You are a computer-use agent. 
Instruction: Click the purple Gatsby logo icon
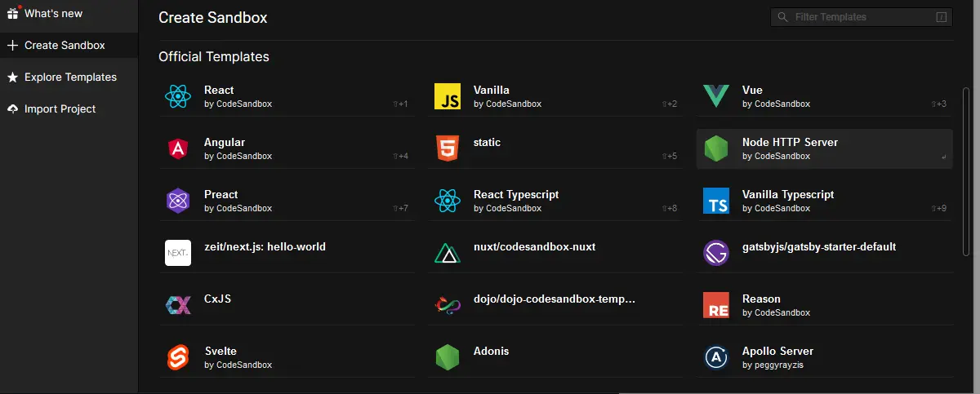click(x=716, y=253)
